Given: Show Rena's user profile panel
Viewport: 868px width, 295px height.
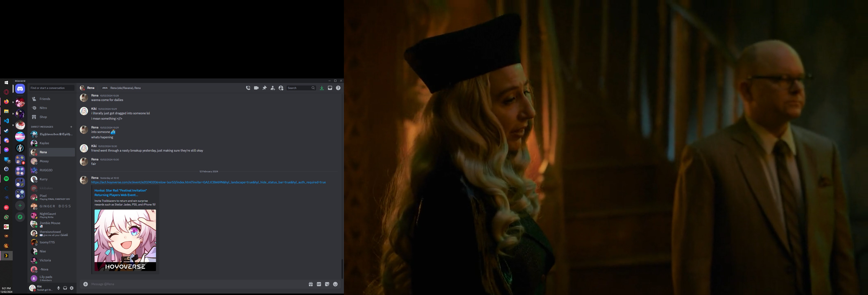Looking at the screenshot, I should tap(281, 88).
